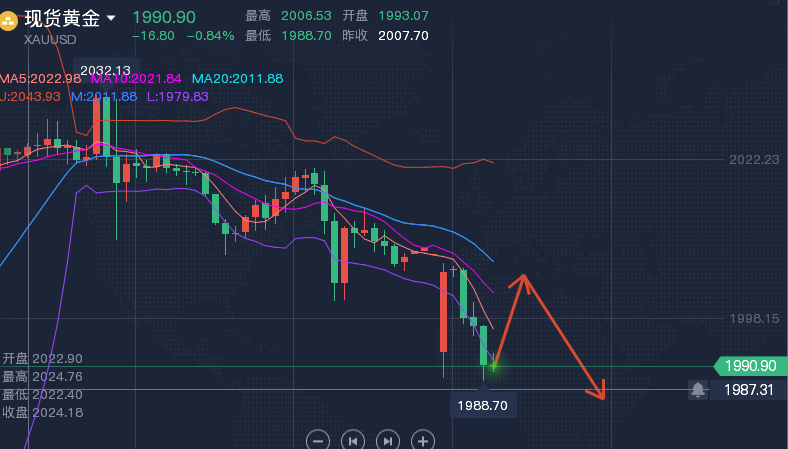The width and height of the screenshot is (788, 449).
Task: Click the gold coin symbol icon
Action: pos(11,19)
